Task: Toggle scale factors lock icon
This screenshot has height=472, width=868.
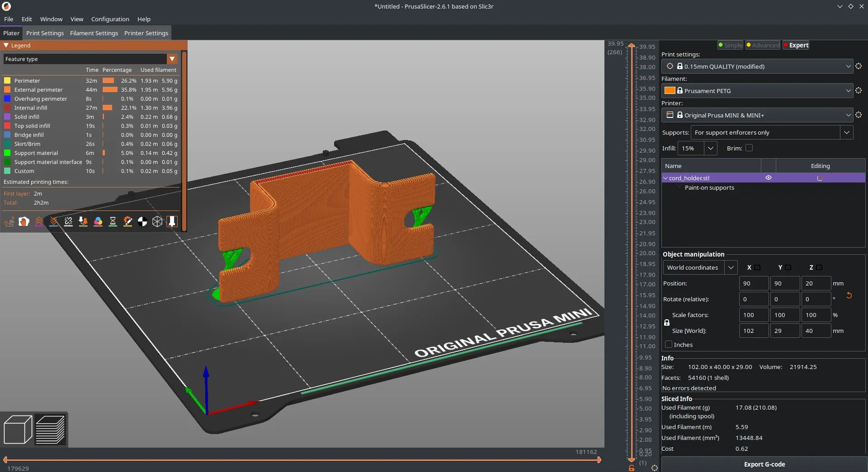Action: coord(666,323)
